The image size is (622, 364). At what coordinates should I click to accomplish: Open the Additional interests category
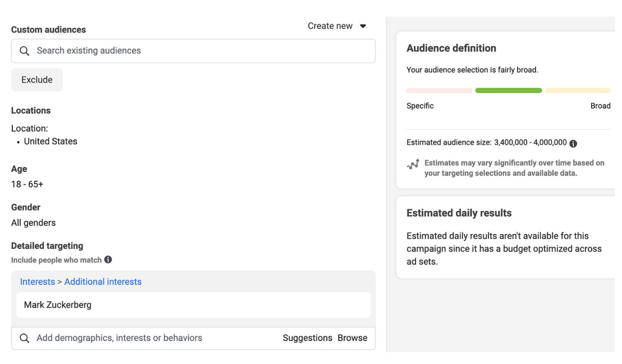tap(103, 281)
